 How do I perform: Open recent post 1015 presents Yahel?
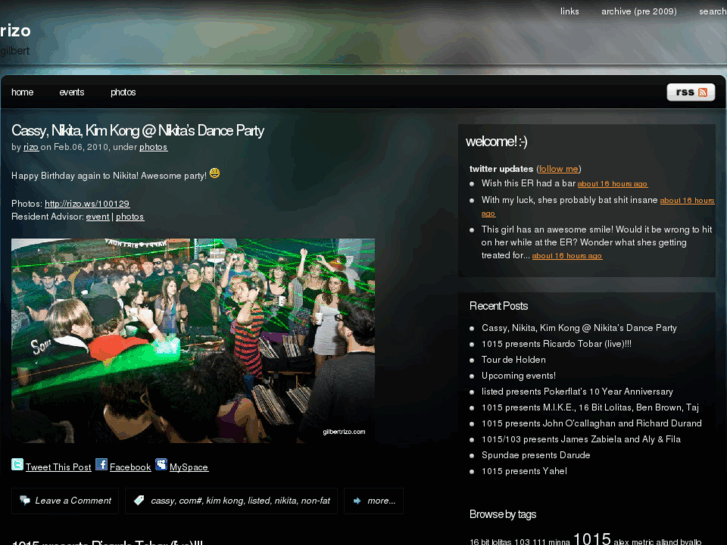click(x=524, y=471)
